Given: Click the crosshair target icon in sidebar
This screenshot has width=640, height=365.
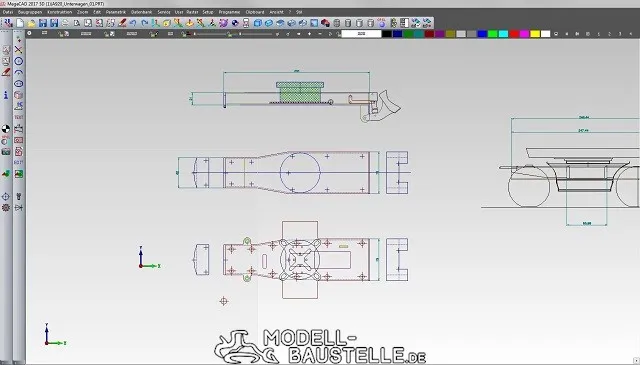Looking at the screenshot, I should (6, 196).
